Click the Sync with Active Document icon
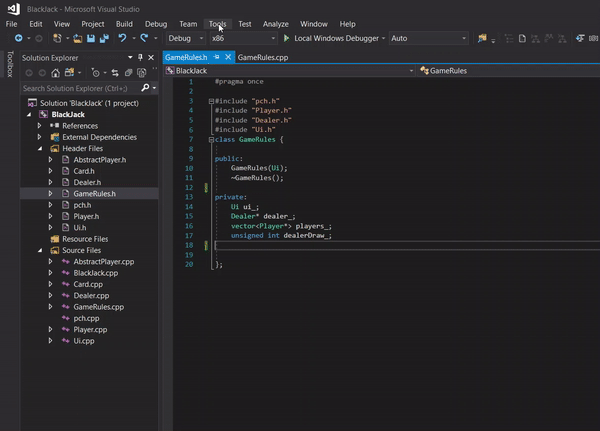The image size is (600, 431). coord(115,73)
